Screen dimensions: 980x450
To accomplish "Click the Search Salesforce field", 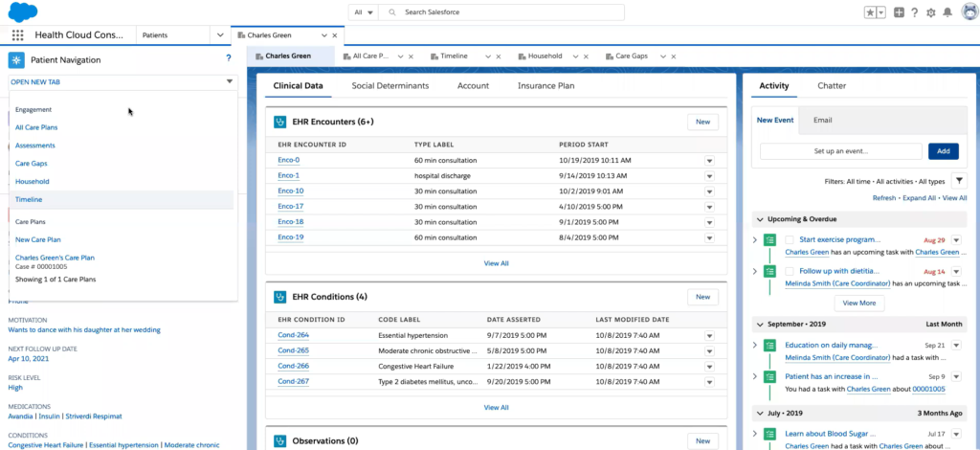I will click(x=501, y=12).
